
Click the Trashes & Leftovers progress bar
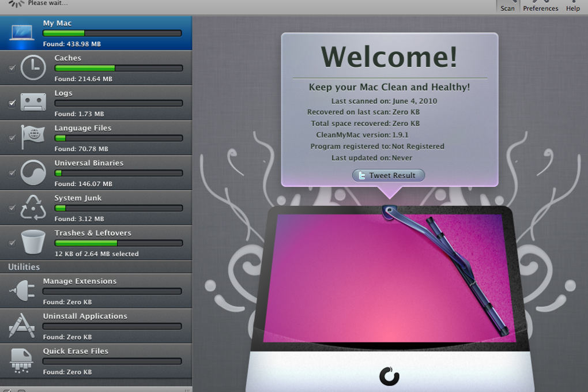[119, 243]
